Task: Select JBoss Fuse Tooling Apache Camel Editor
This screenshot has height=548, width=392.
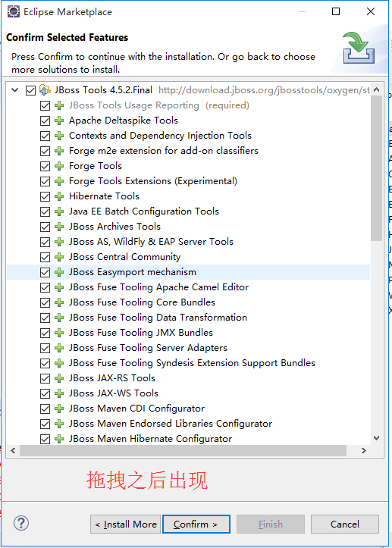Action: (158, 287)
